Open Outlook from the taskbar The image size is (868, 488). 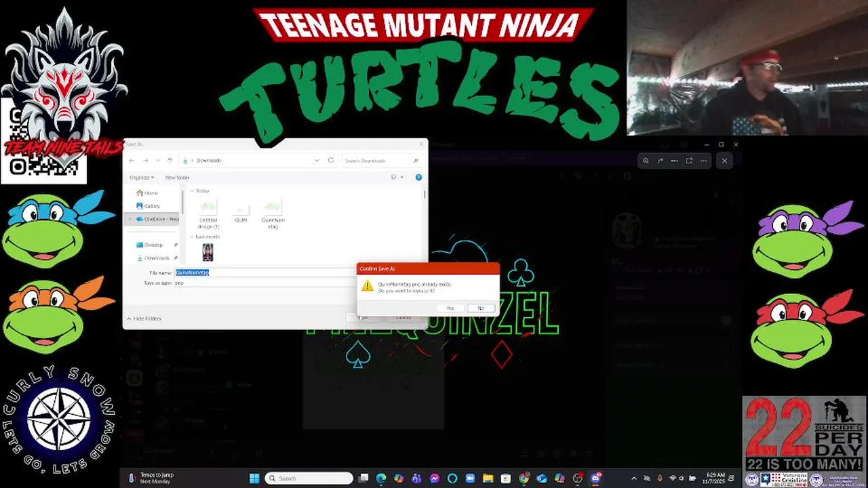pyautogui.click(x=542, y=479)
